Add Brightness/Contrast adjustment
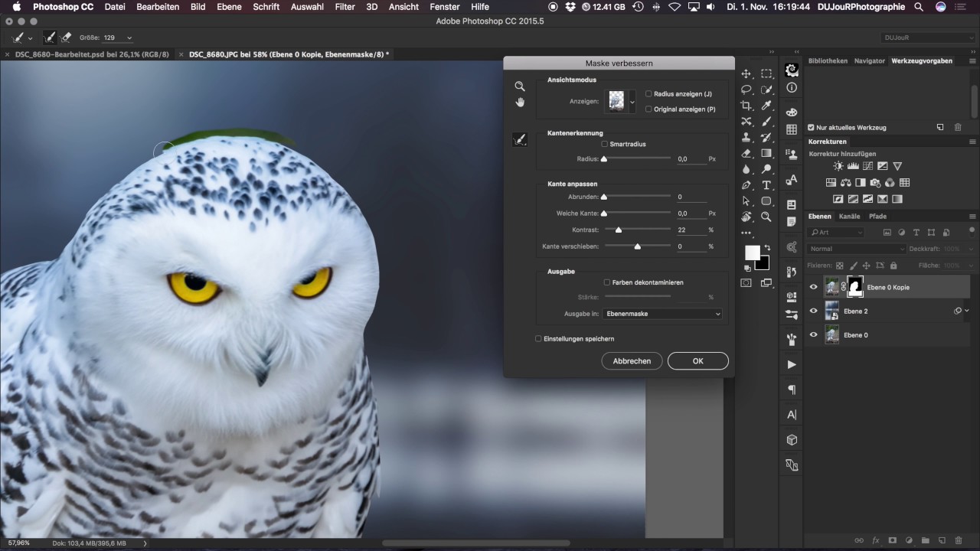Image resolution: width=980 pixels, height=551 pixels. pyautogui.click(x=838, y=166)
